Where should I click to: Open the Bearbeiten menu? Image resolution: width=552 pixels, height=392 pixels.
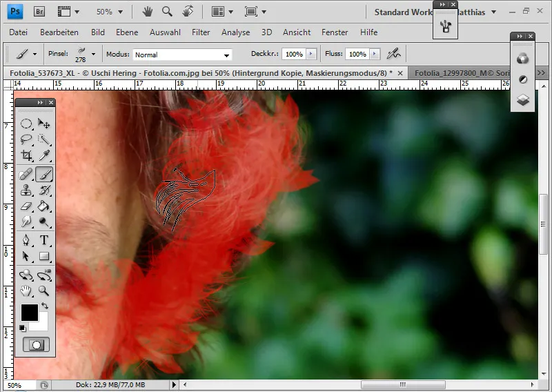tap(59, 32)
